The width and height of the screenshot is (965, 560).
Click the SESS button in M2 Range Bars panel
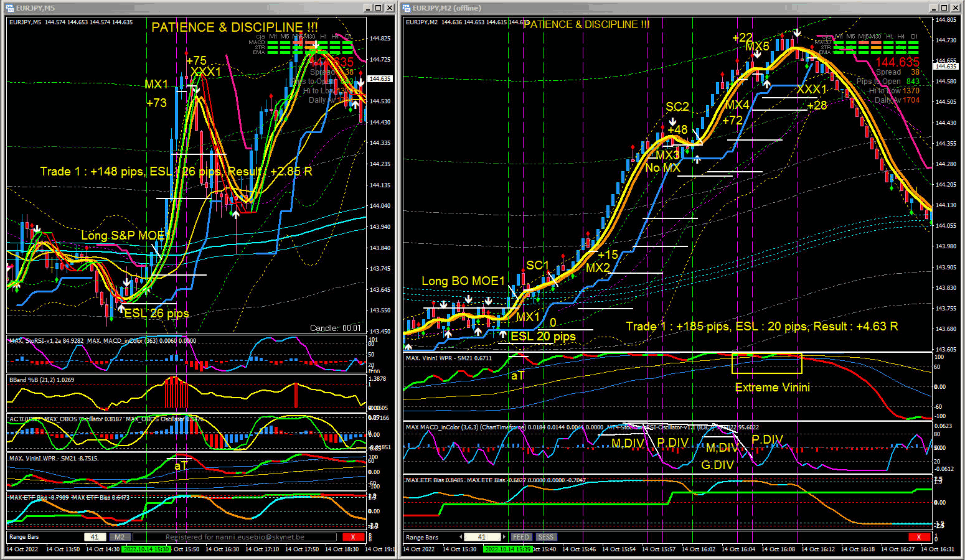[545, 537]
